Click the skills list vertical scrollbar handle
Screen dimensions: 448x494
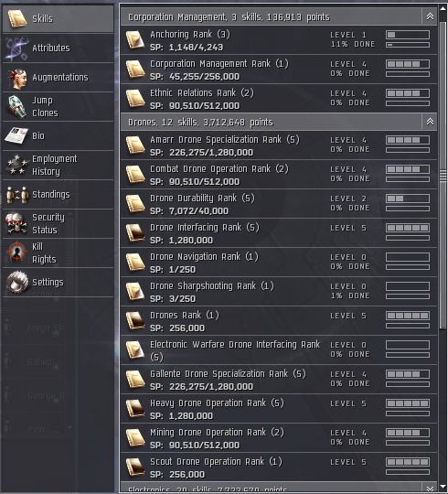coord(443,175)
